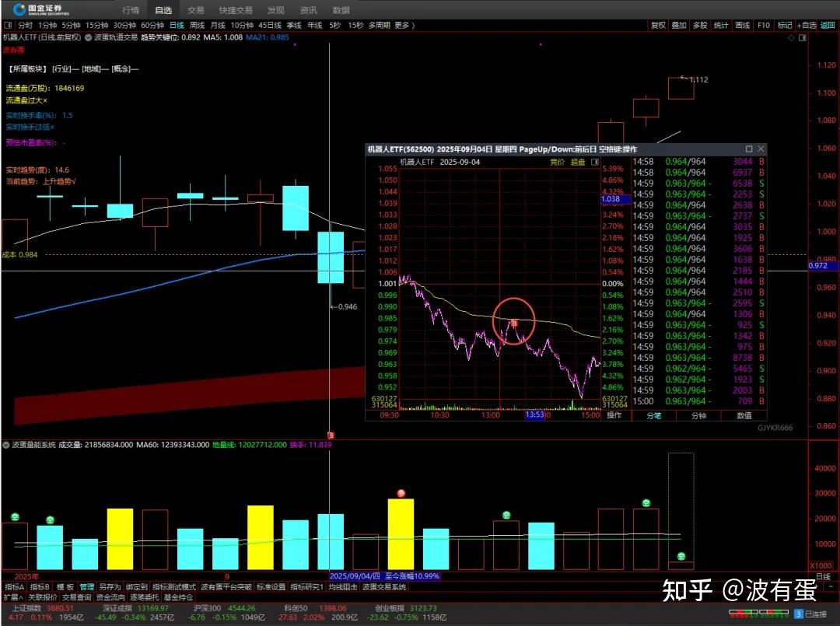
Task: Select the 30分钟 period
Action: [124, 25]
